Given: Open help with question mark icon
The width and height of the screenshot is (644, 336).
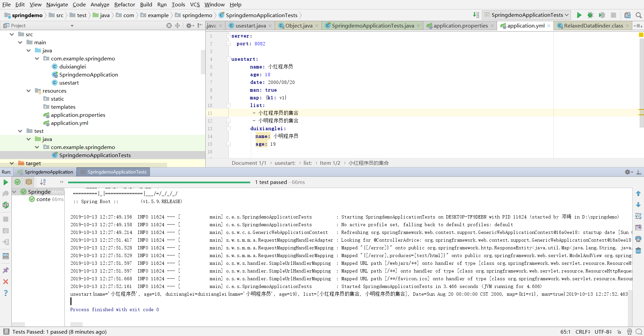Looking at the screenshot, I should [x=6, y=293].
